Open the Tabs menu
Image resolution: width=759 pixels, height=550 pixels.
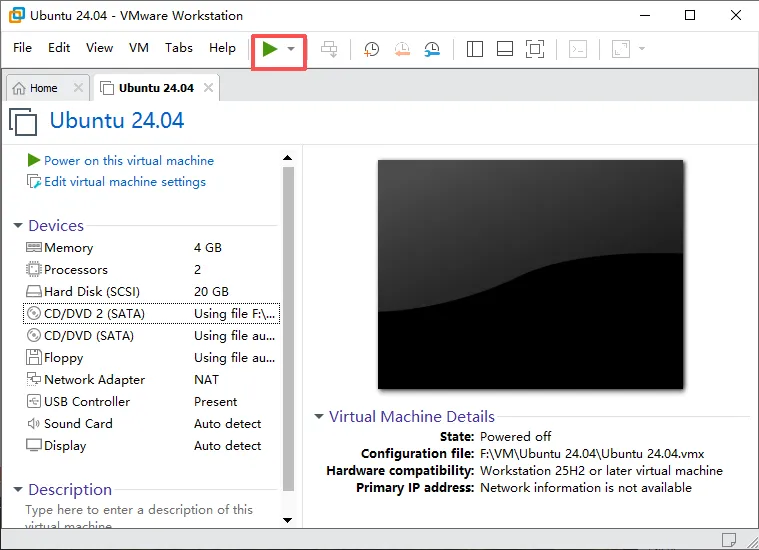click(179, 47)
